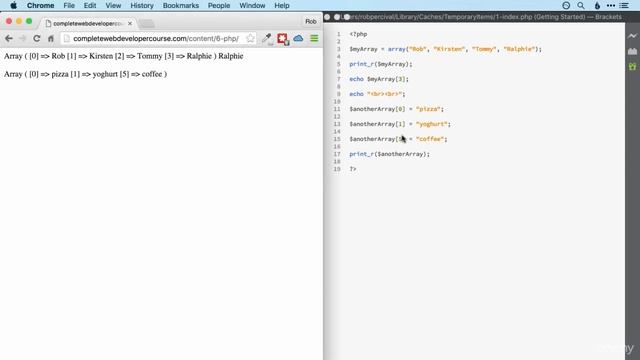Open the red extension icon in Chrome
This screenshot has height=360, width=640.
282,38
